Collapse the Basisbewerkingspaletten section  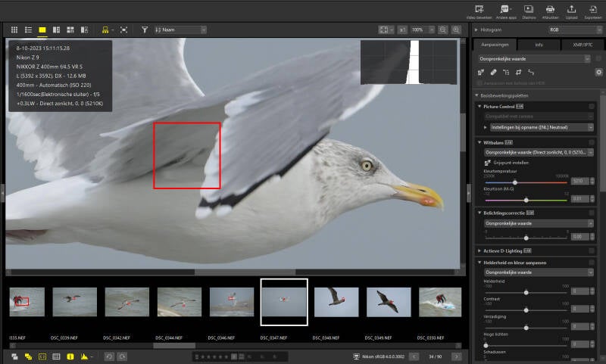pos(477,95)
